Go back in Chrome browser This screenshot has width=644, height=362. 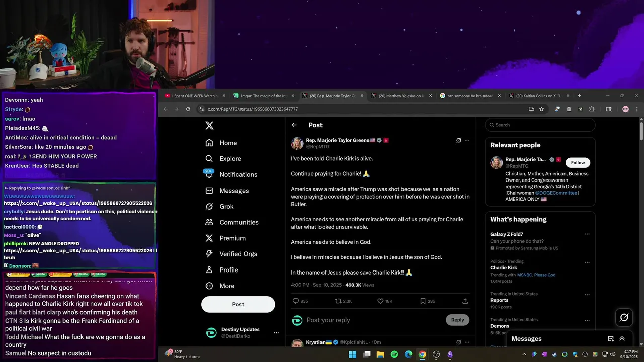click(x=165, y=109)
